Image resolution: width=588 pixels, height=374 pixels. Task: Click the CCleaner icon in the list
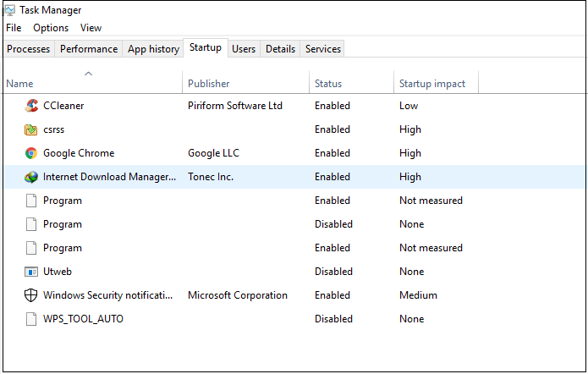[x=31, y=106]
